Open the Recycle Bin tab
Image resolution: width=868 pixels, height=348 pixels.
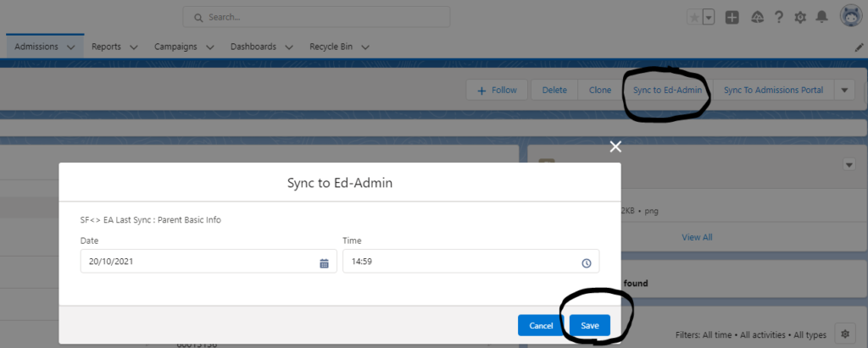pyautogui.click(x=331, y=47)
